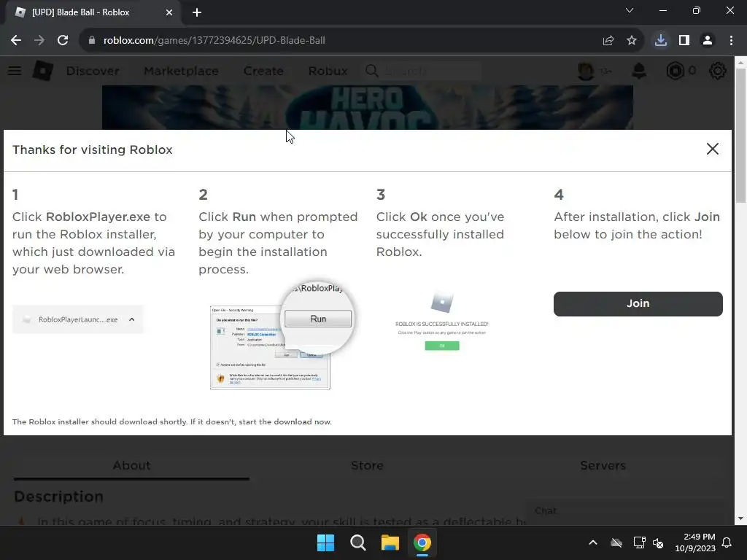Reload the Blade Ball page
Image resolution: width=747 pixels, height=560 pixels.
tap(63, 41)
